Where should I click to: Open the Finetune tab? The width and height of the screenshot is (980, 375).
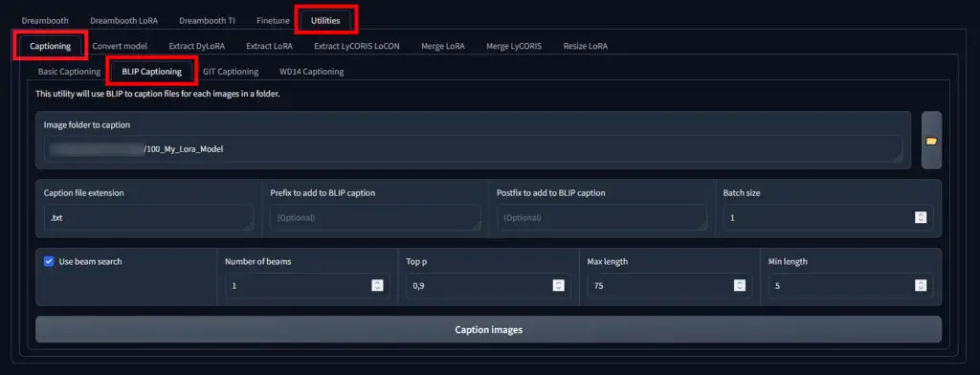273,21
